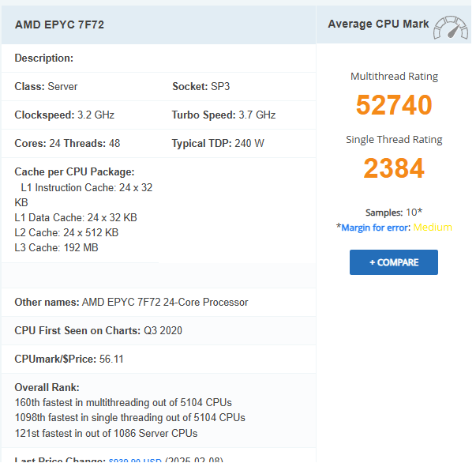This screenshot has width=476, height=463.
Task: Click the + COMPARE button
Action: coord(393,262)
